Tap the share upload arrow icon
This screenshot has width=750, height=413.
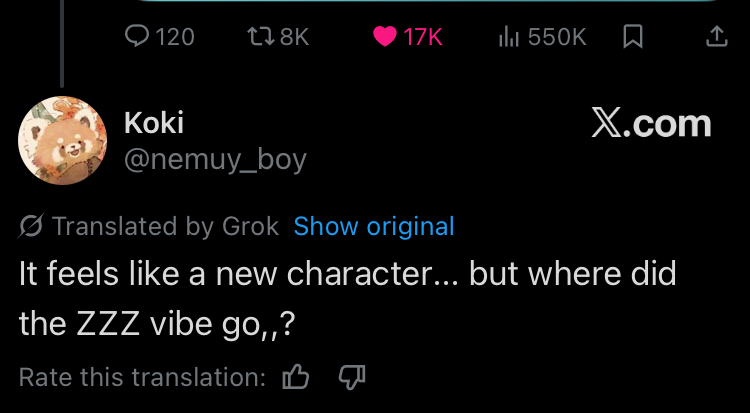[x=716, y=37]
